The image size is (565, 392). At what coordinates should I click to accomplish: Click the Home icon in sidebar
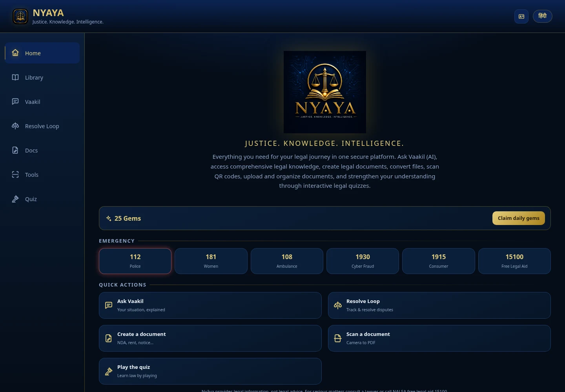pyautogui.click(x=15, y=53)
